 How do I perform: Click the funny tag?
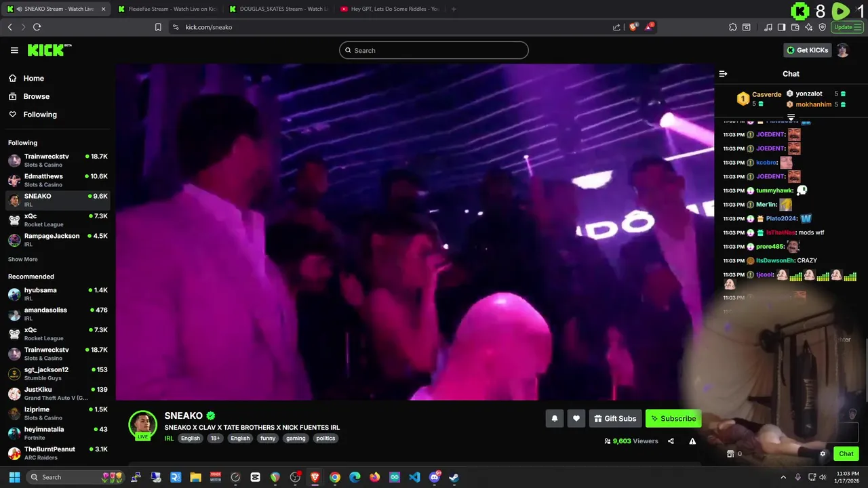point(268,439)
